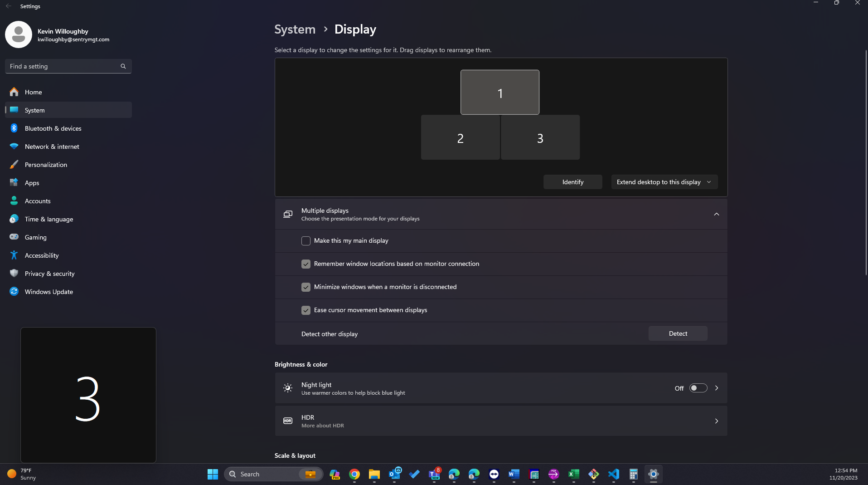Click the Night light sun icon

click(288, 388)
